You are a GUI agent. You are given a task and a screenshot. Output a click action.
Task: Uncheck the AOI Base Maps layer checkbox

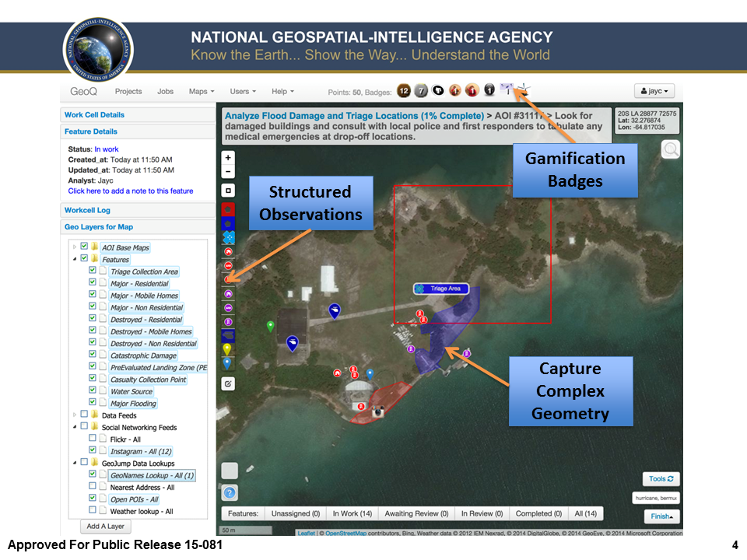[x=84, y=247]
